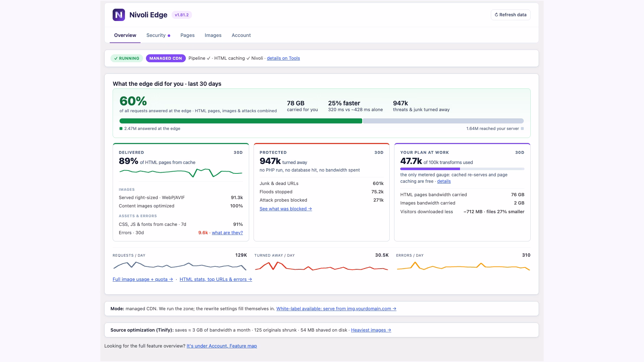Open the details link under metered gauge
This screenshot has height=362, width=644.
click(444, 181)
